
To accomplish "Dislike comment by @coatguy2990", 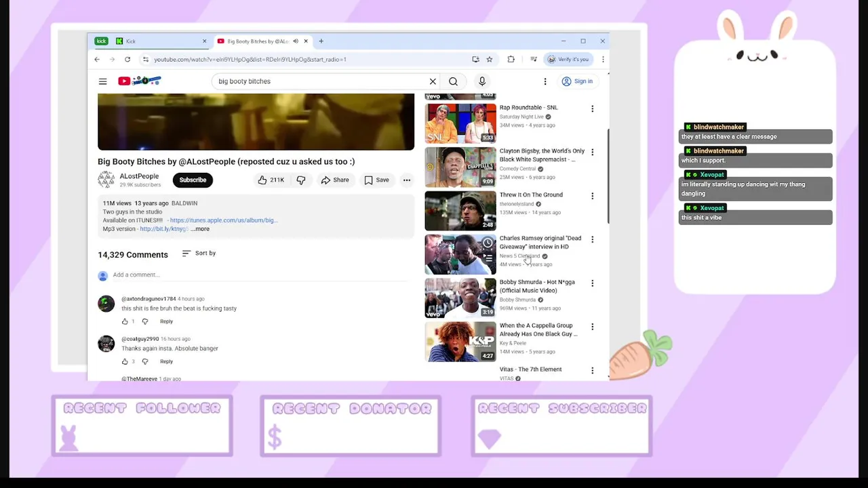I will coord(144,361).
